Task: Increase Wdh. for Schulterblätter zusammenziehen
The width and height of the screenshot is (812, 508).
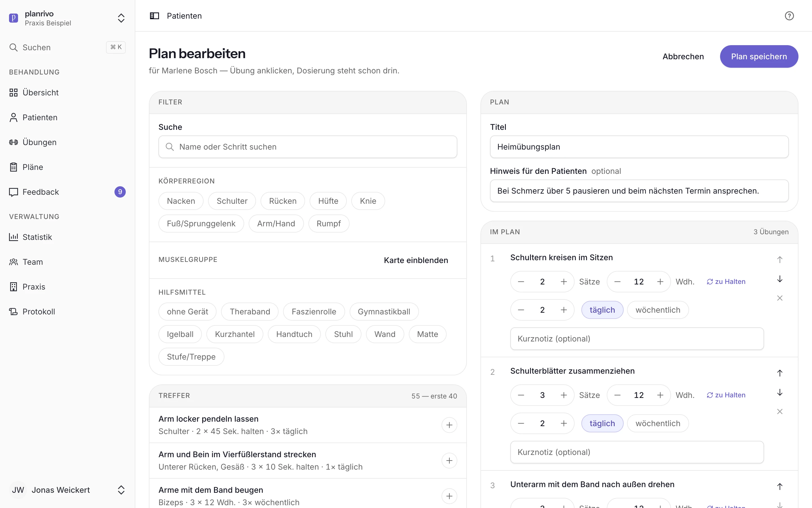Action: pyautogui.click(x=660, y=395)
